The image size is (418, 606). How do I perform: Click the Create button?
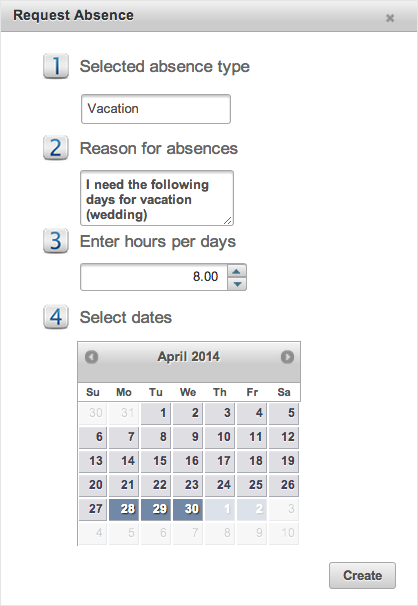coord(362,575)
